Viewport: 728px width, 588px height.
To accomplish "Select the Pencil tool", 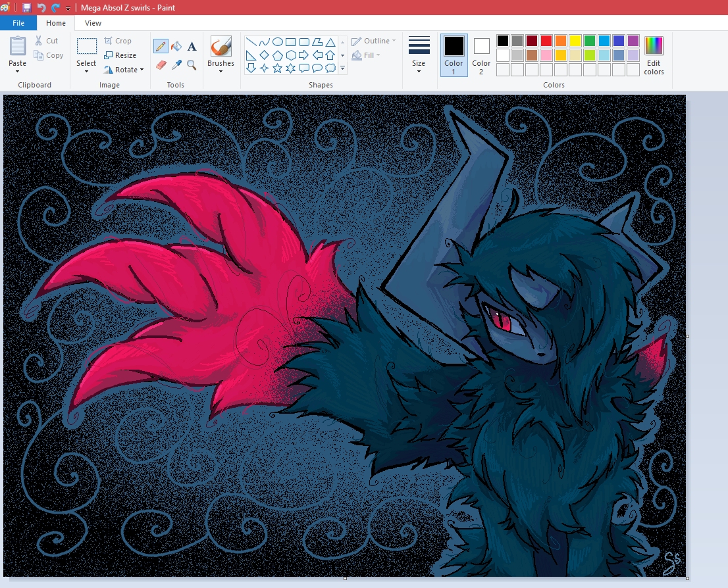I will pyautogui.click(x=161, y=47).
